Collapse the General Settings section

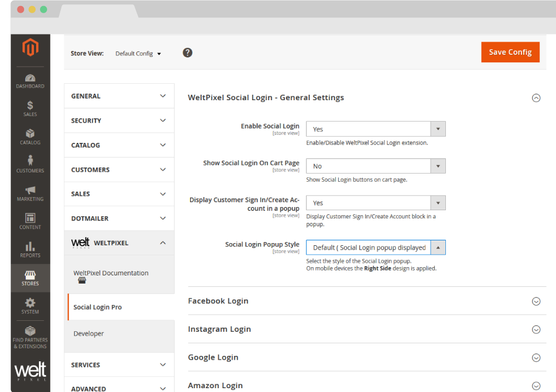[x=536, y=98]
